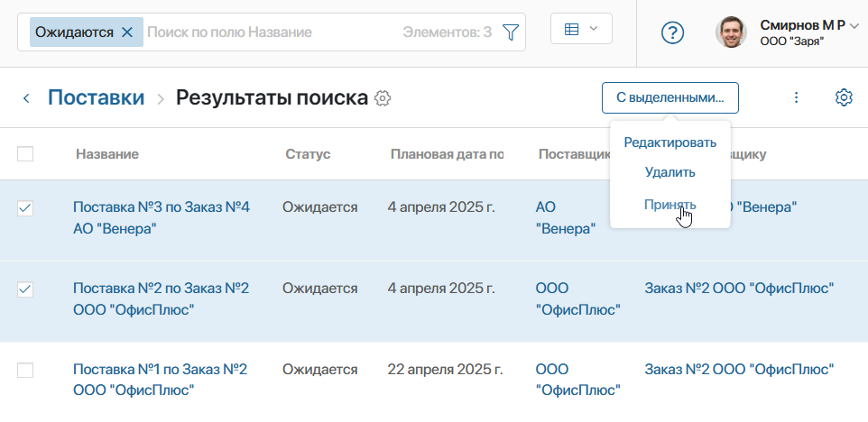Open the page settings gear at right
The height and width of the screenshot is (422, 868).
pos(844,97)
